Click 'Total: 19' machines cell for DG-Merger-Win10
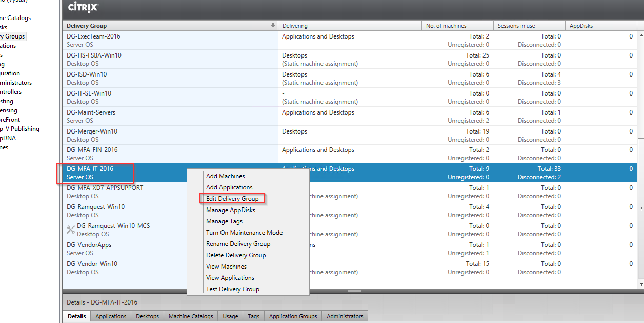Viewport: 644px width, 323px height. click(477, 131)
